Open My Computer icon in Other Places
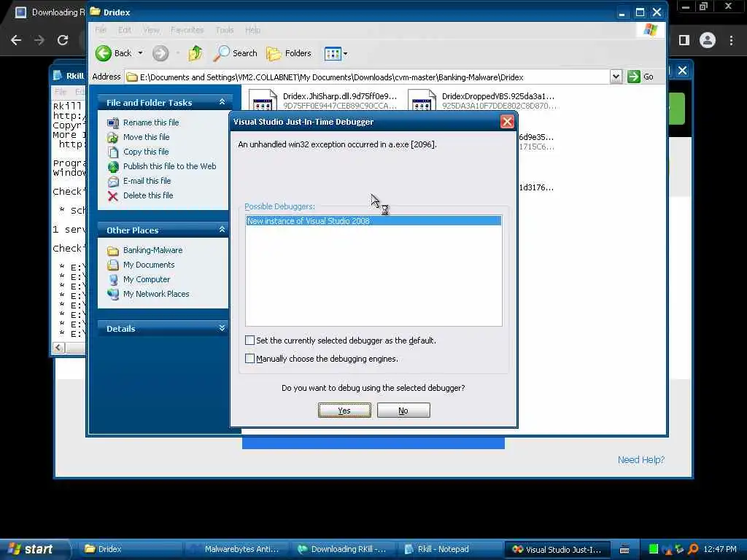 113,279
